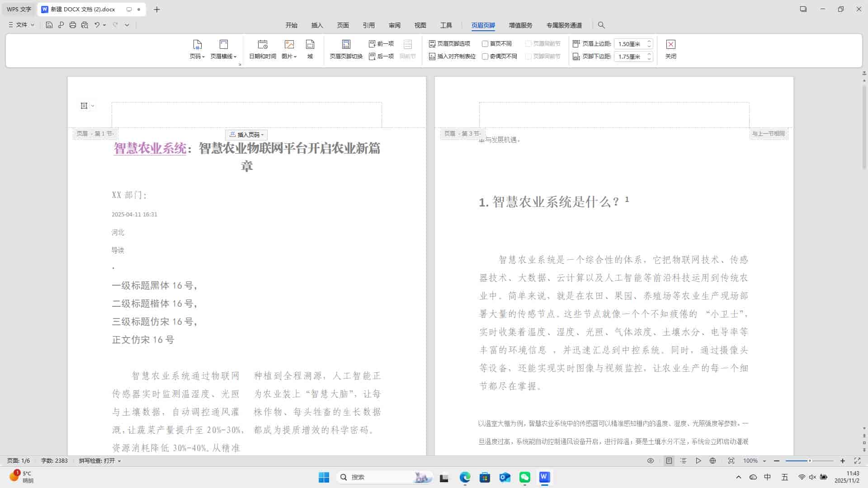Click the zoom in plus button

click(x=843, y=461)
